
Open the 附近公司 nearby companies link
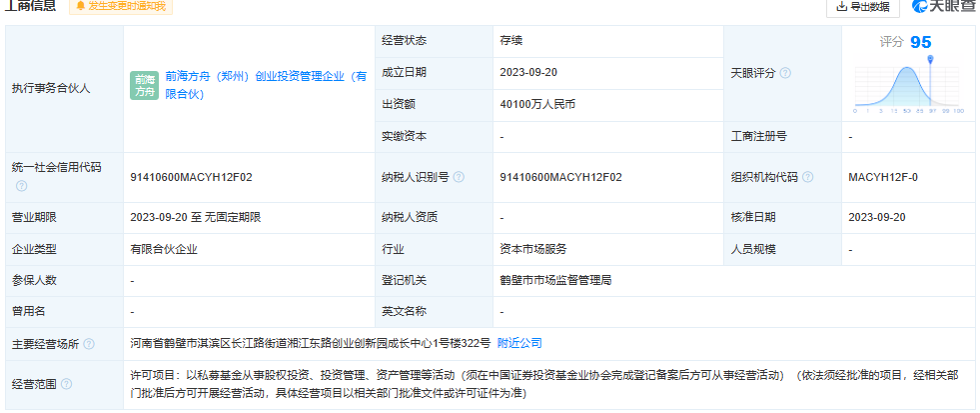click(519, 343)
